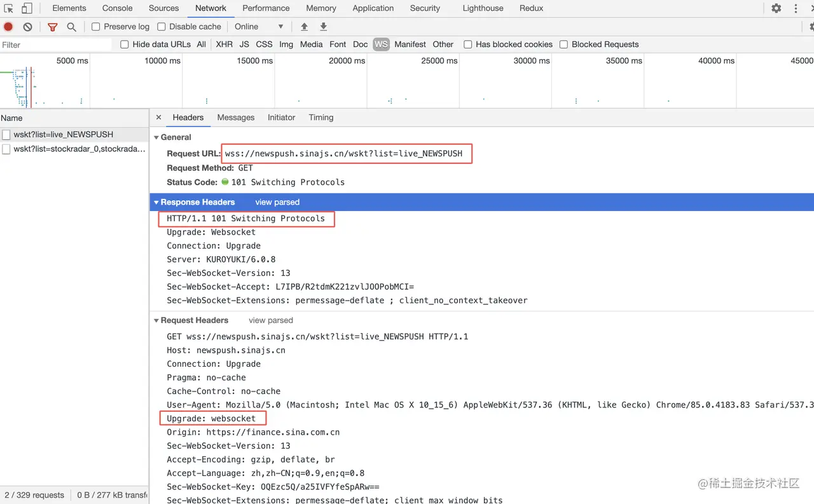
Task: Switch to the Messages sub-tab
Action: tap(236, 118)
